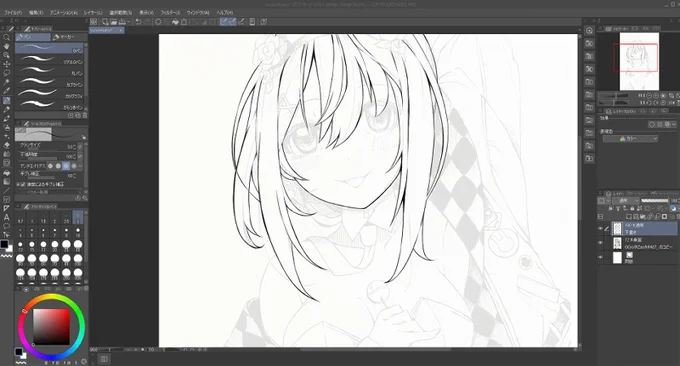Toggle the stabilization by speed checkbox

pyautogui.click(x=23, y=184)
